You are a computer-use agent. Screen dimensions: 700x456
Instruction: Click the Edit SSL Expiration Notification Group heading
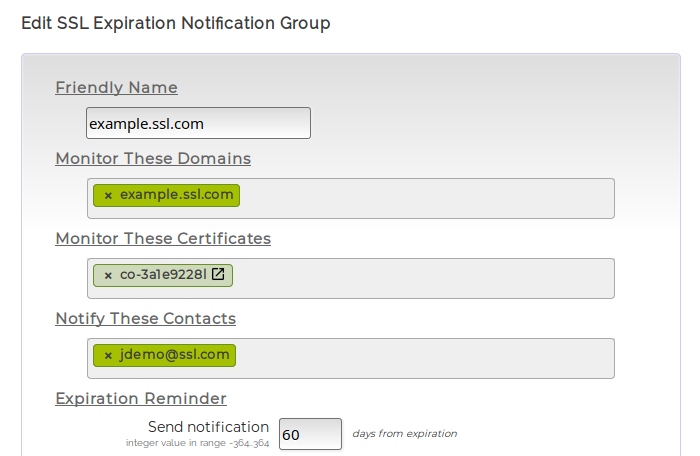[x=176, y=22]
